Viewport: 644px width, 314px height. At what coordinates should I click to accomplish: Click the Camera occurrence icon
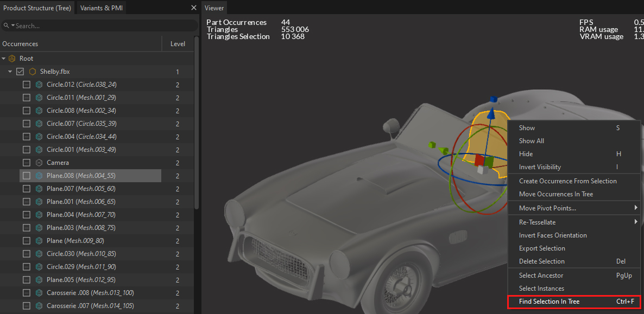[x=39, y=163]
